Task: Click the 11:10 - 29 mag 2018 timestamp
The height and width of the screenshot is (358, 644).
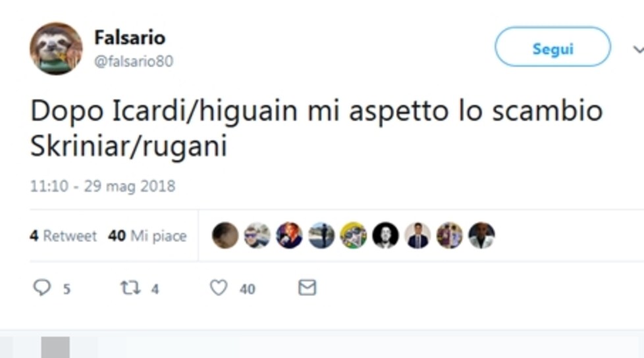Action: (x=103, y=186)
